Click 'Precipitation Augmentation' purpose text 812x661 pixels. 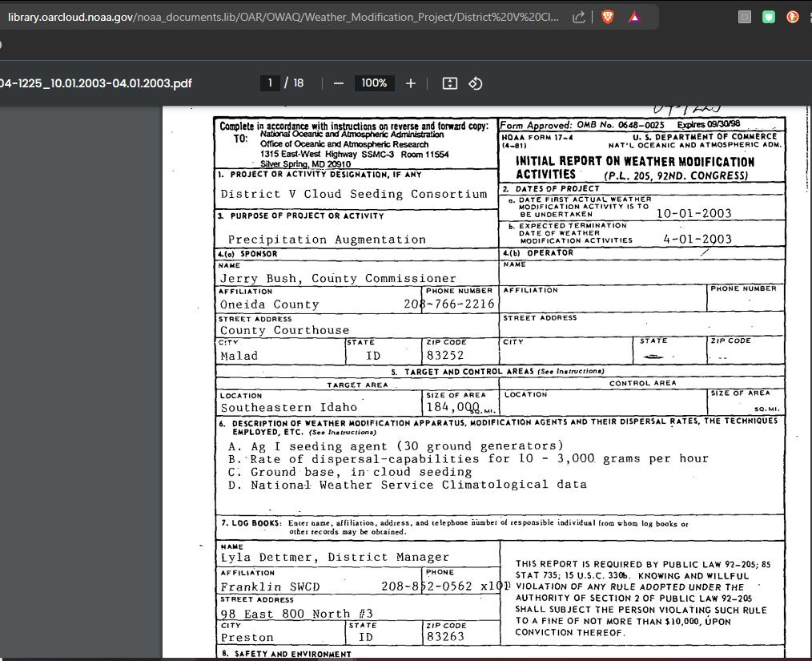327,240
